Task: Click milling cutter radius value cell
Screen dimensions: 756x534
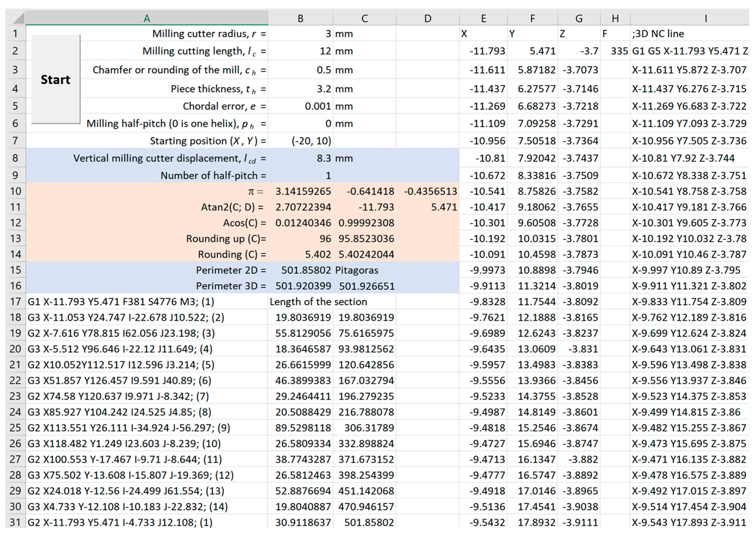Action: coord(300,34)
